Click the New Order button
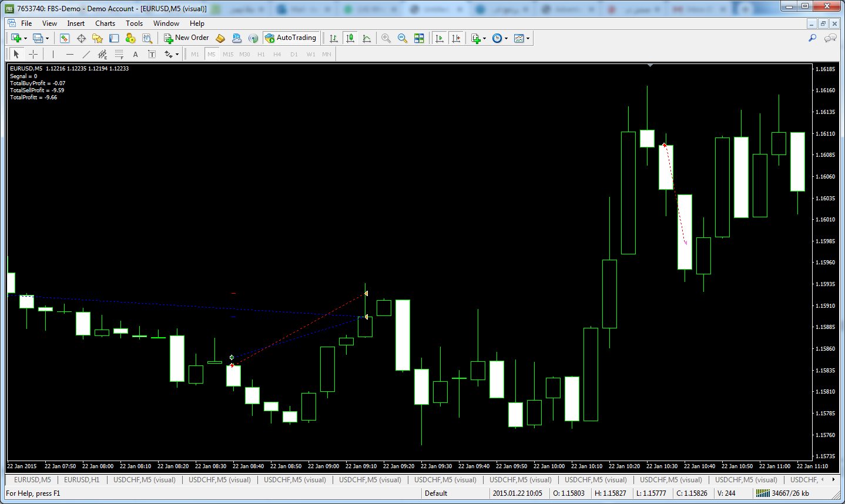845x504 pixels. pos(186,38)
